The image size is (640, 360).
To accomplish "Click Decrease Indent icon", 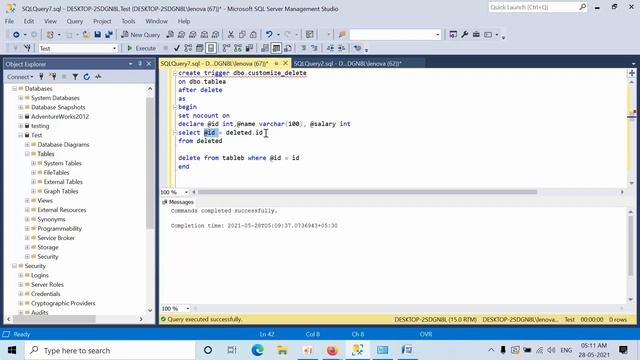I will (x=330, y=48).
